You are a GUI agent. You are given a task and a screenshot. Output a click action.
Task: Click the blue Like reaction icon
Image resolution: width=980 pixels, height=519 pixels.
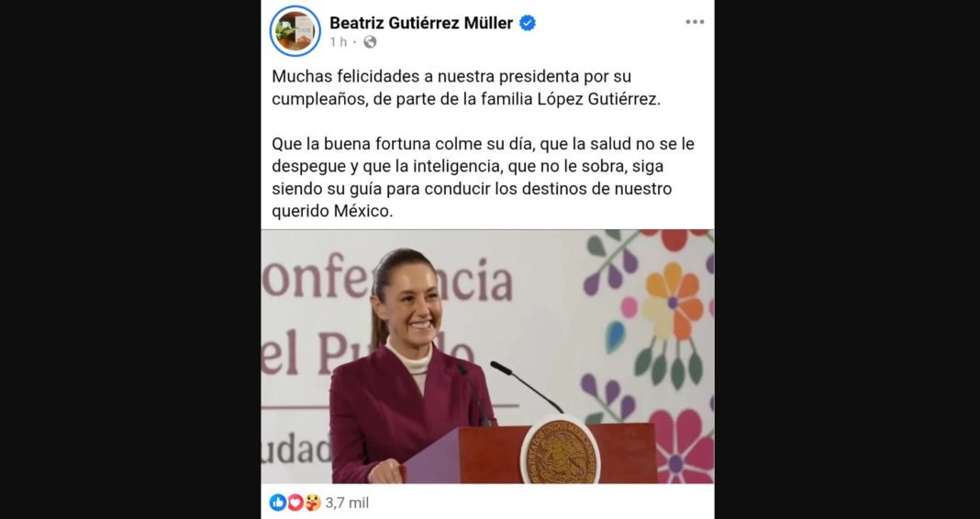(x=277, y=502)
